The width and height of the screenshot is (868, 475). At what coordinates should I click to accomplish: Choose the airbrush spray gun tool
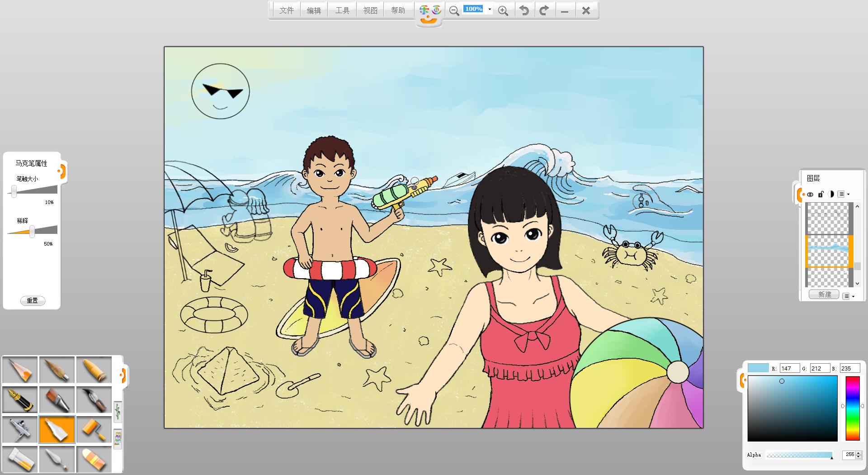click(20, 429)
